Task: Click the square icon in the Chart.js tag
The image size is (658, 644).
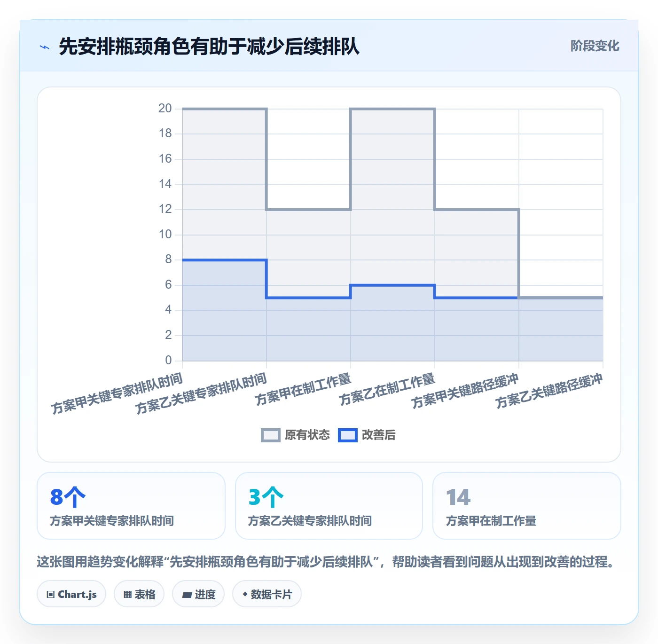Action: (51, 595)
